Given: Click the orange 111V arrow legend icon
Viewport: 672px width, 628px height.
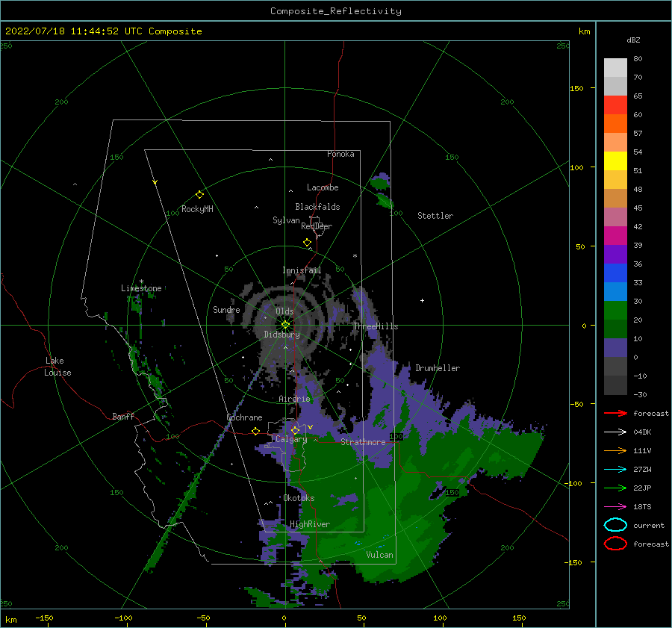Looking at the screenshot, I should pos(615,450).
